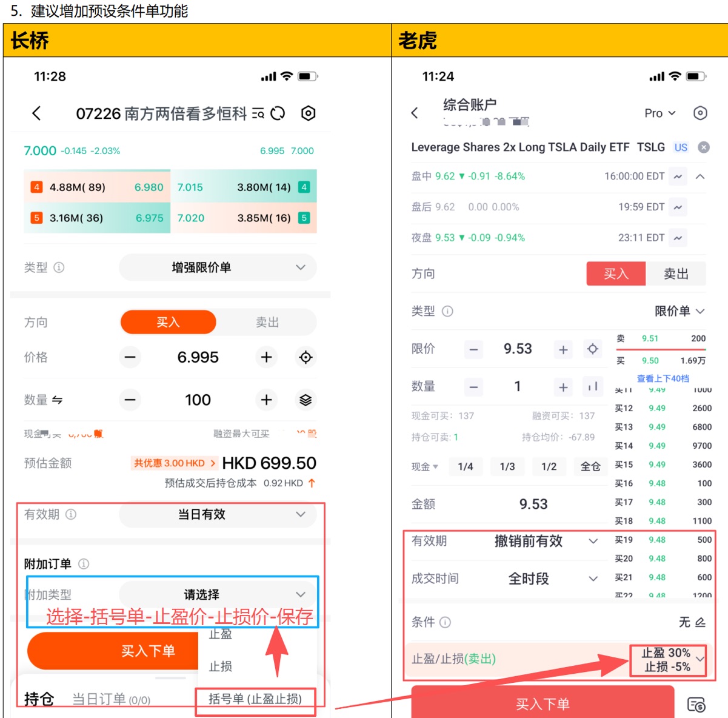728x718 pixels.
Task: Open the 现金 funding dropdown
Action: click(425, 467)
